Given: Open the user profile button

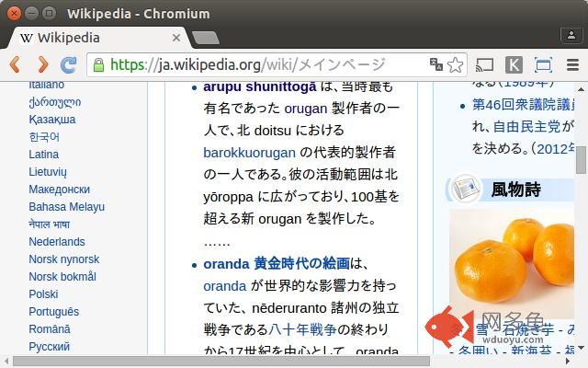Looking at the screenshot, I should pos(571,35).
